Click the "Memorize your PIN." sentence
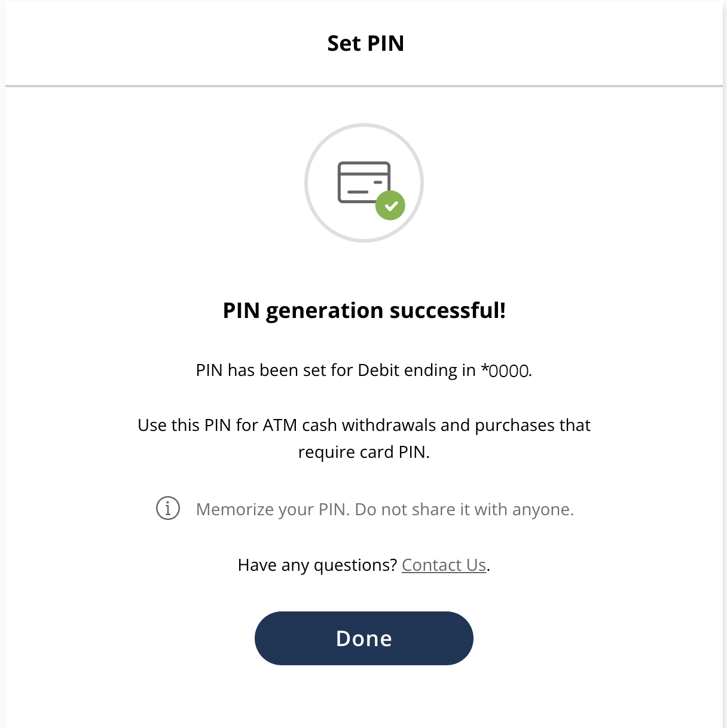This screenshot has width=727, height=728. coord(273,509)
